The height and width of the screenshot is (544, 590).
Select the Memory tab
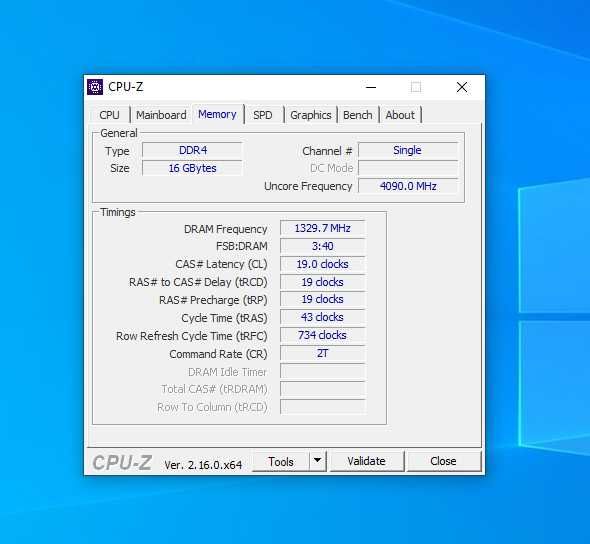[x=217, y=114]
